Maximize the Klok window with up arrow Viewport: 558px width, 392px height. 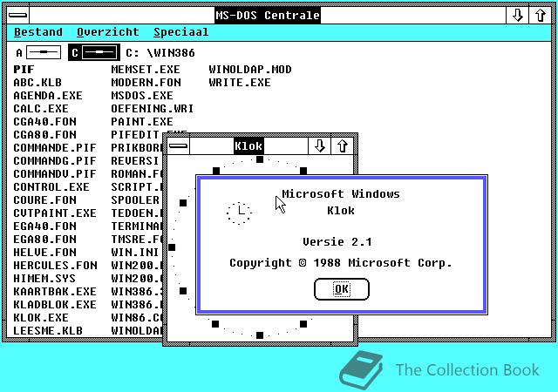(x=343, y=145)
